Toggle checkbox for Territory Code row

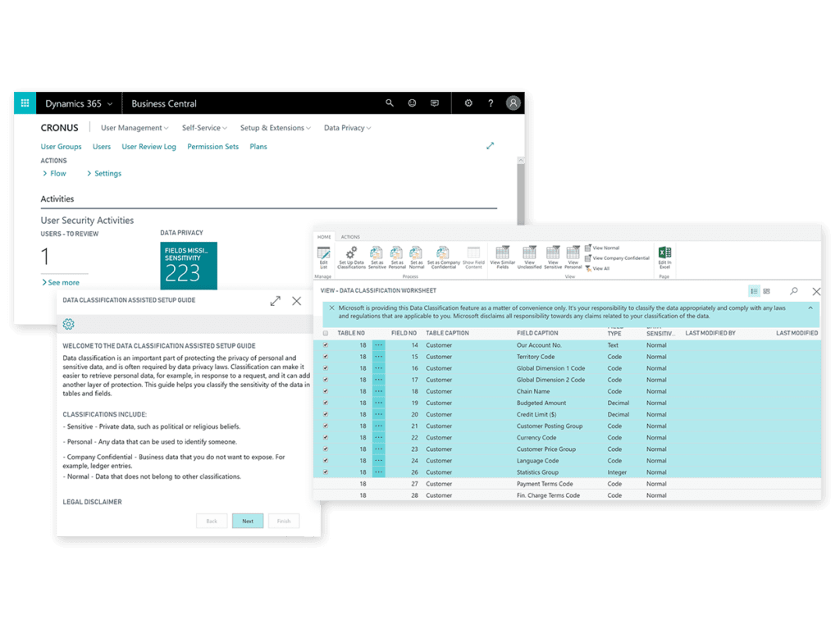pyautogui.click(x=325, y=357)
